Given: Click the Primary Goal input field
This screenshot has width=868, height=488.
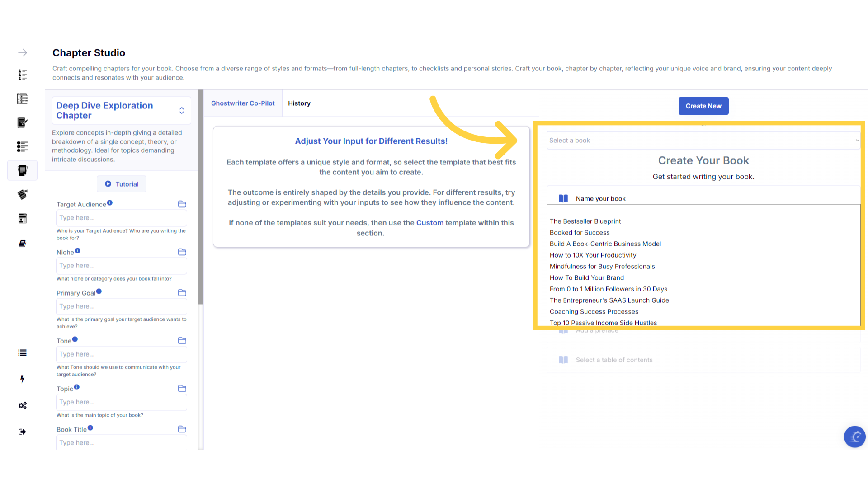Looking at the screenshot, I should pyautogui.click(x=122, y=306).
